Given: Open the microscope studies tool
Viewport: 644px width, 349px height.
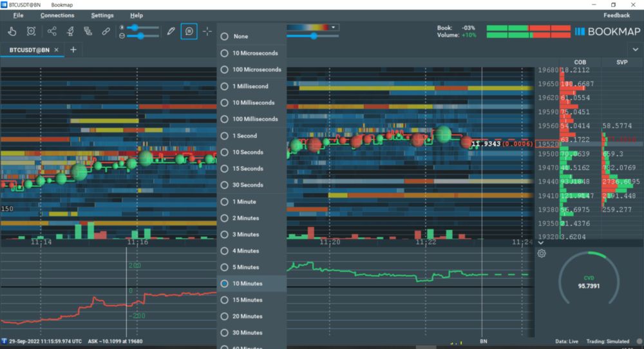Looking at the screenshot, I should tap(70, 31).
